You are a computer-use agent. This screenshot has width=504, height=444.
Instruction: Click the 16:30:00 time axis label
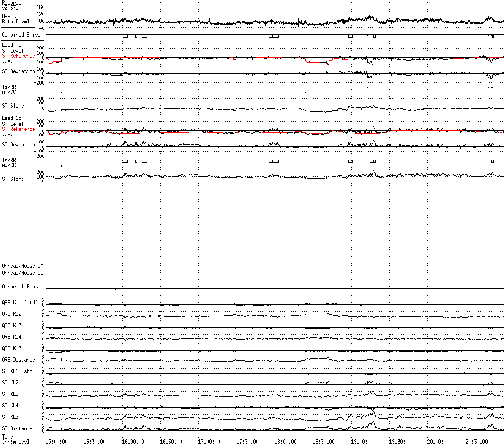pos(172,442)
